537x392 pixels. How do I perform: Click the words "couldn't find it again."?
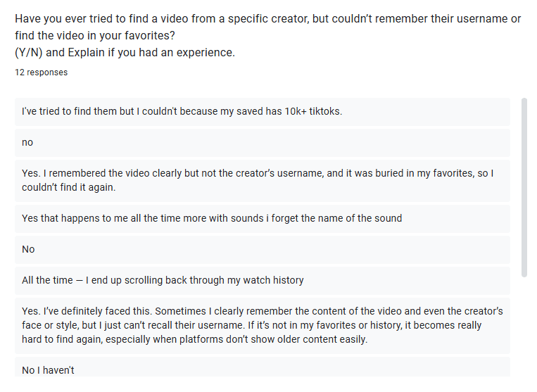[x=68, y=188]
